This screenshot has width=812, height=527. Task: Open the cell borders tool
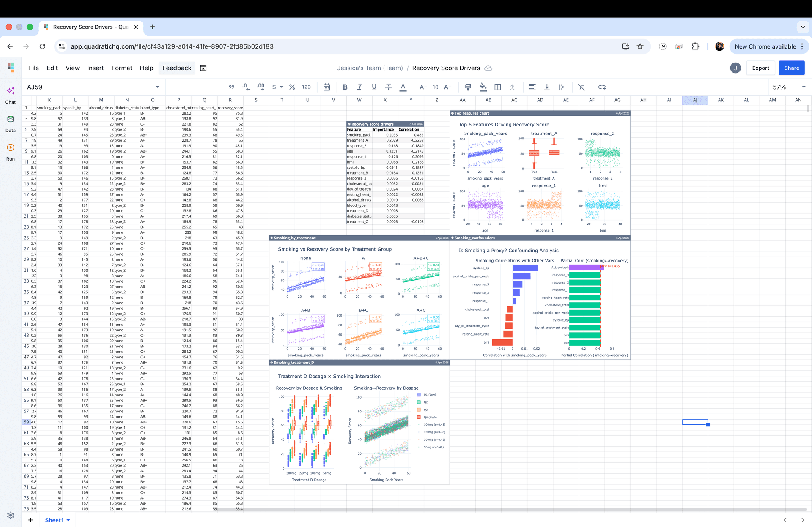[498, 87]
